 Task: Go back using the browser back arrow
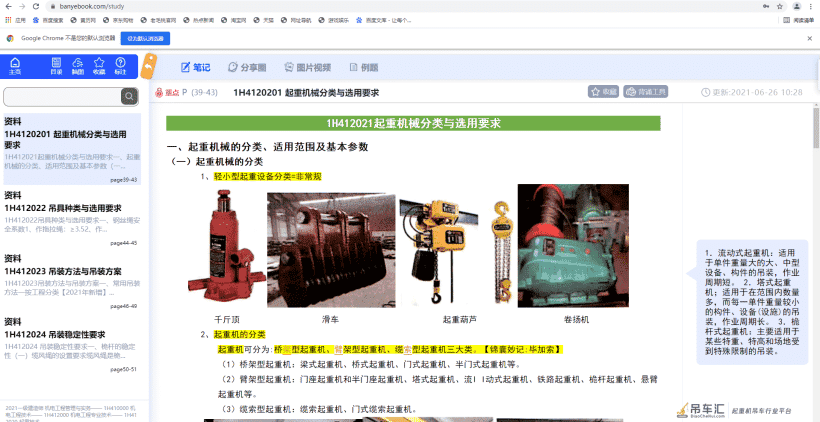(x=8, y=6)
